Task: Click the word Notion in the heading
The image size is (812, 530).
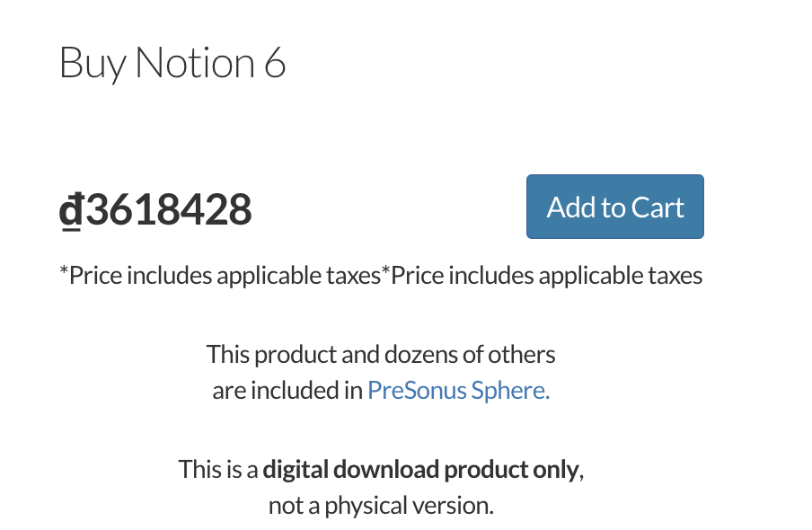Action: tap(195, 63)
